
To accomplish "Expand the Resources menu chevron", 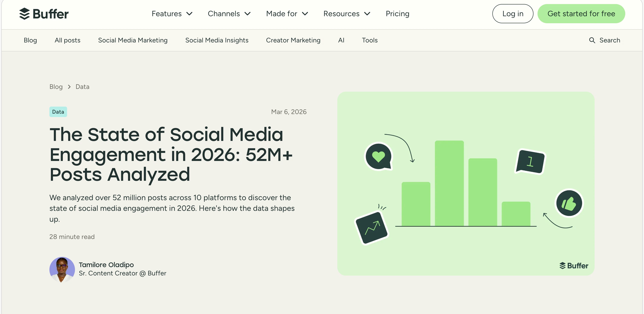I will [x=367, y=14].
